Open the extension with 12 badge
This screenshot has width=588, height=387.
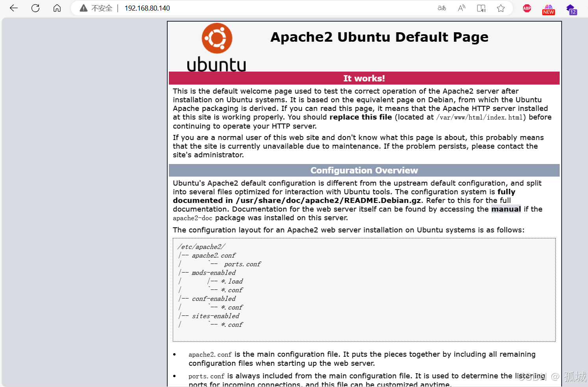[x=571, y=9]
